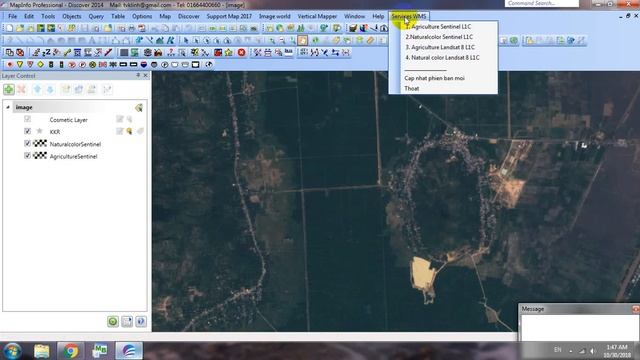Click the red circle X toolbar icon
Screen dimensions: 640x360
point(242,52)
